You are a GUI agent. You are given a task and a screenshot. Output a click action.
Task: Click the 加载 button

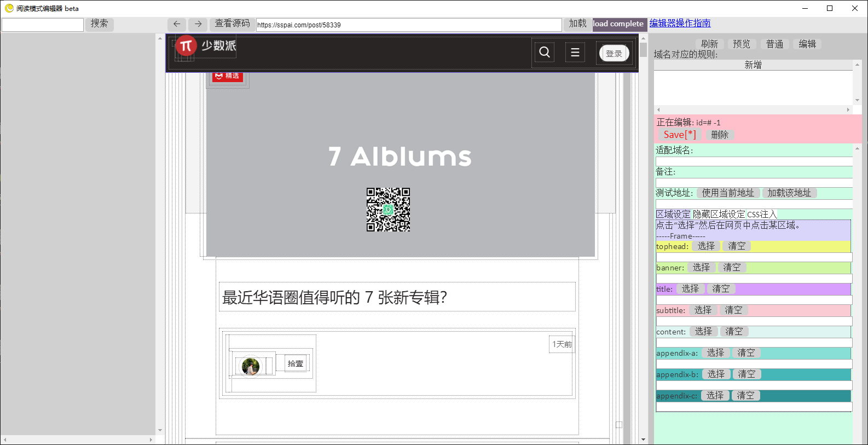(577, 24)
